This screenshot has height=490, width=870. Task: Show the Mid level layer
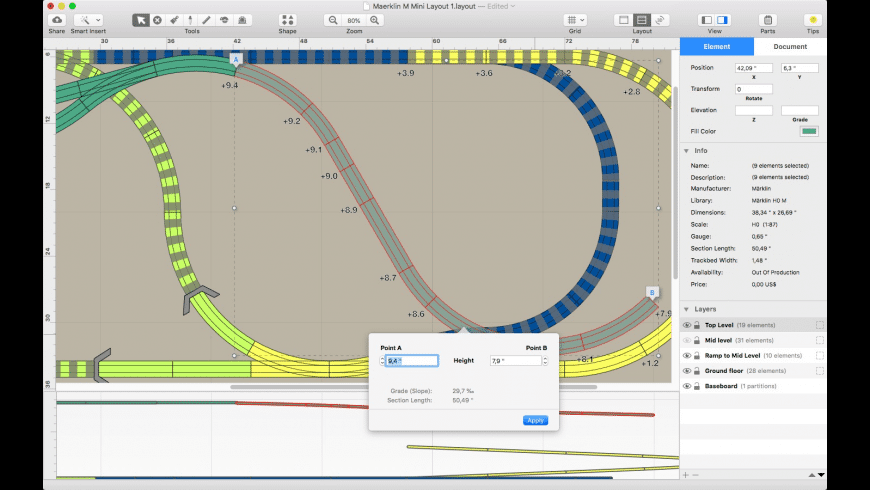(x=687, y=340)
